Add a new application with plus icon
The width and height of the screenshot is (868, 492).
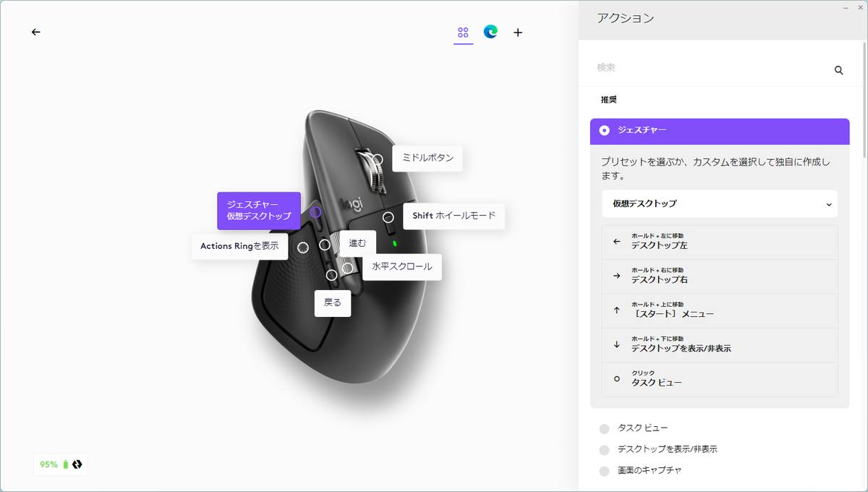click(518, 33)
